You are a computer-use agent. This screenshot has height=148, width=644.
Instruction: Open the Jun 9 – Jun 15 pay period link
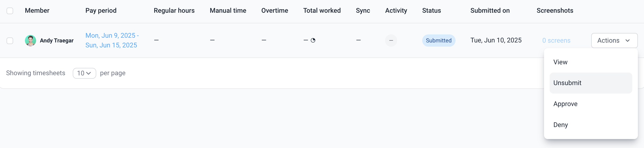(112, 40)
